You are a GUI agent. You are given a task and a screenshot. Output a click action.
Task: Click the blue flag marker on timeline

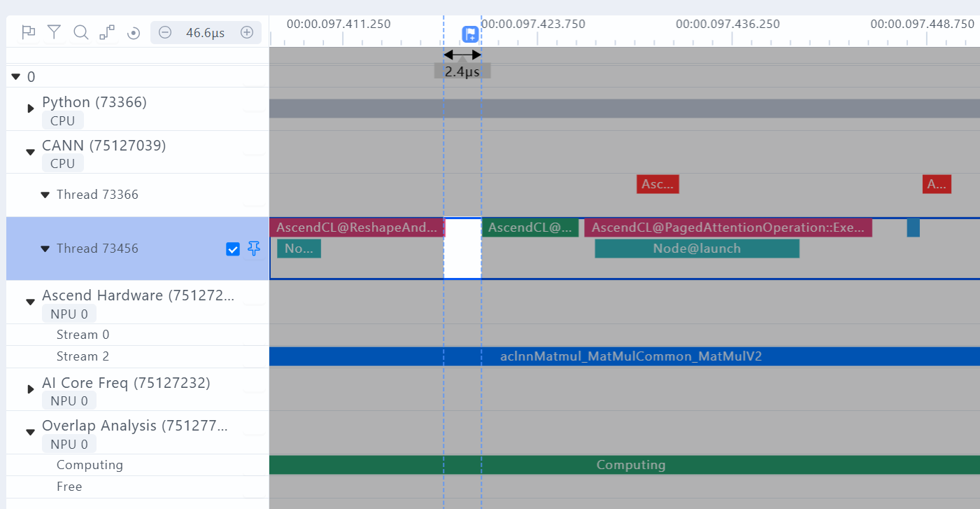[470, 34]
